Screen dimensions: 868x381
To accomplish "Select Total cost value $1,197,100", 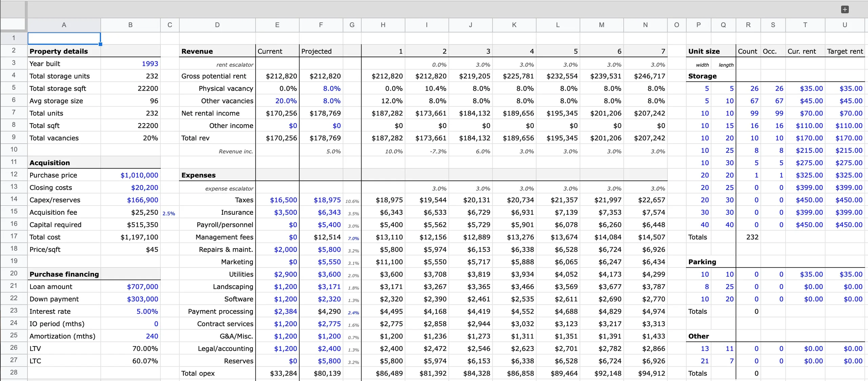I will pos(139,237).
